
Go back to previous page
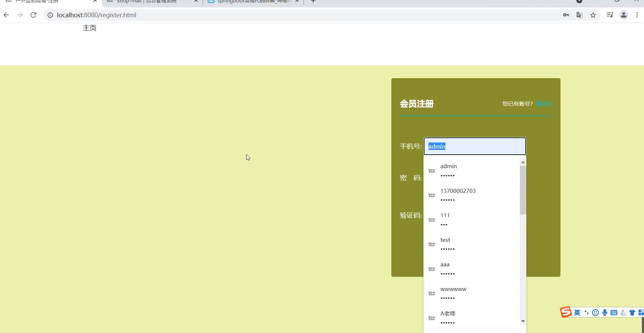6,15
